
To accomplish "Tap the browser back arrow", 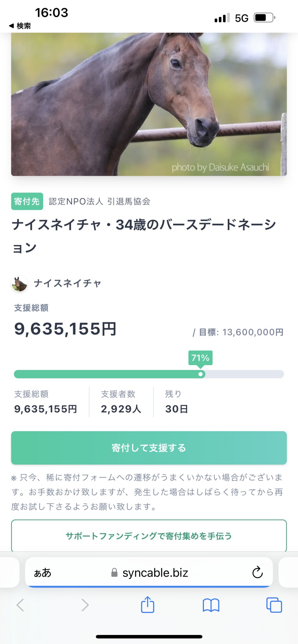I will (20, 605).
